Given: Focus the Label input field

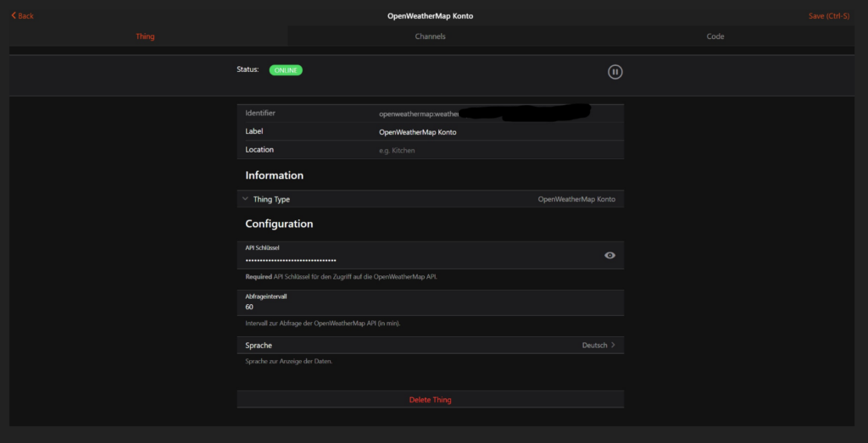Looking at the screenshot, I should point(497,132).
